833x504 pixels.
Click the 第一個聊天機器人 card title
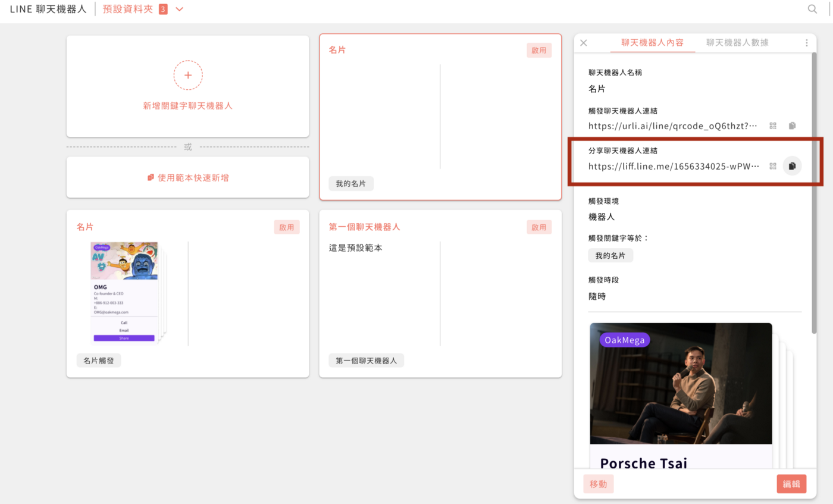tap(364, 227)
